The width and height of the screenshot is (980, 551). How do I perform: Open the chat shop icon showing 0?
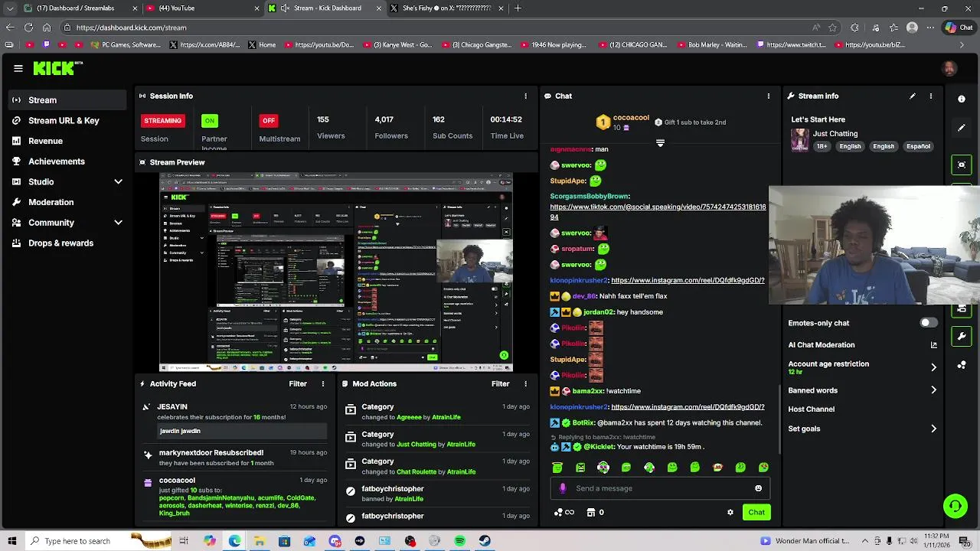pyautogui.click(x=595, y=513)
